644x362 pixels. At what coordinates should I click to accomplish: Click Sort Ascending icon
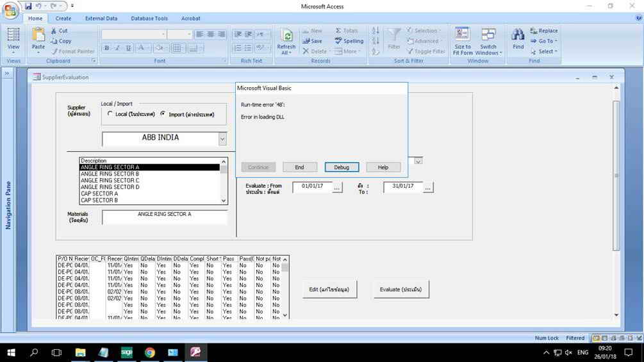pos(376,31)
